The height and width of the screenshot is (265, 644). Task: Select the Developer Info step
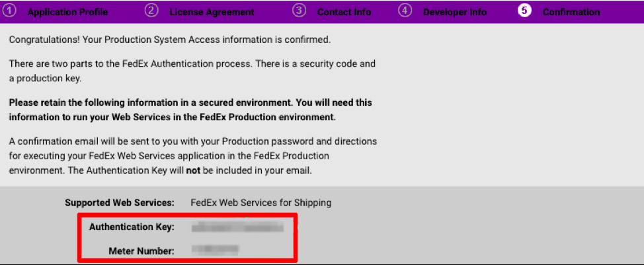pyautogui.click(x=455, y=12)
